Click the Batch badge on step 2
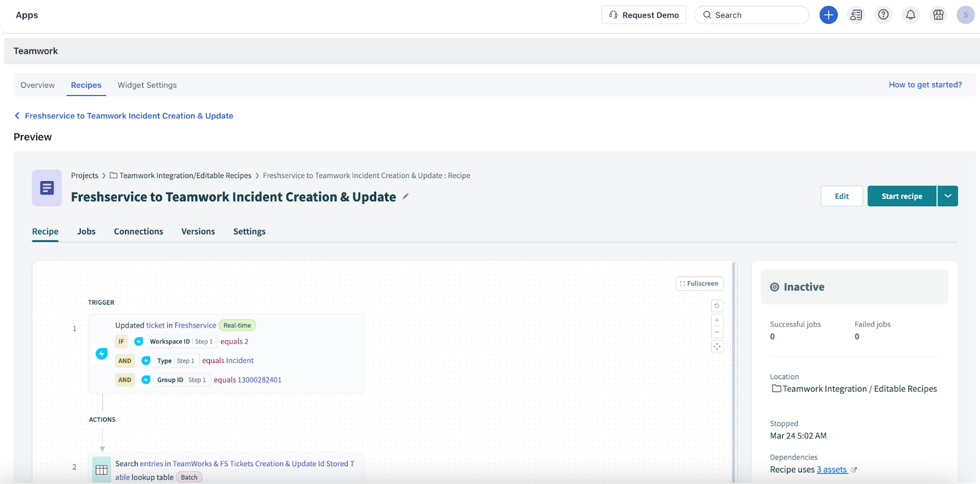 tap(189, 477)
